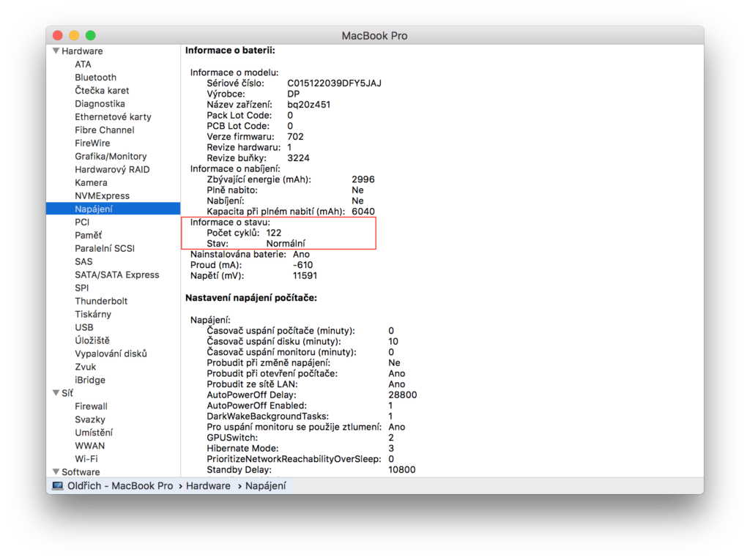Click the battery status Normální

click(286, 244)
